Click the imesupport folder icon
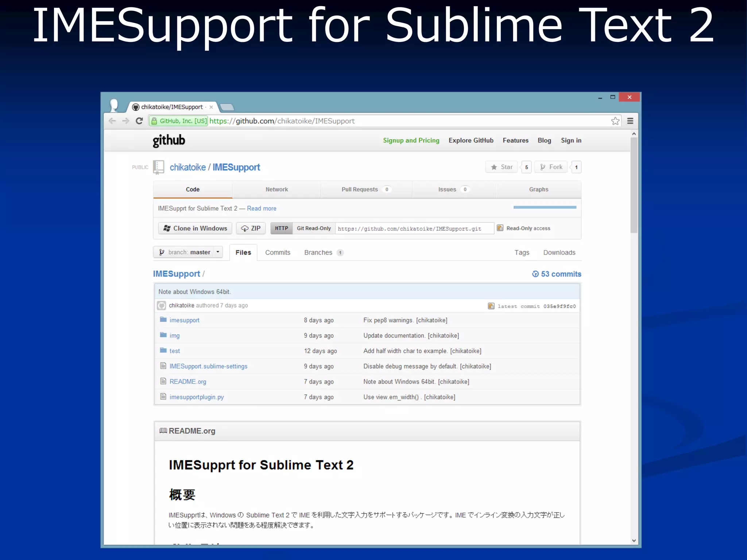The image size is (747, 560). [163, 320]
